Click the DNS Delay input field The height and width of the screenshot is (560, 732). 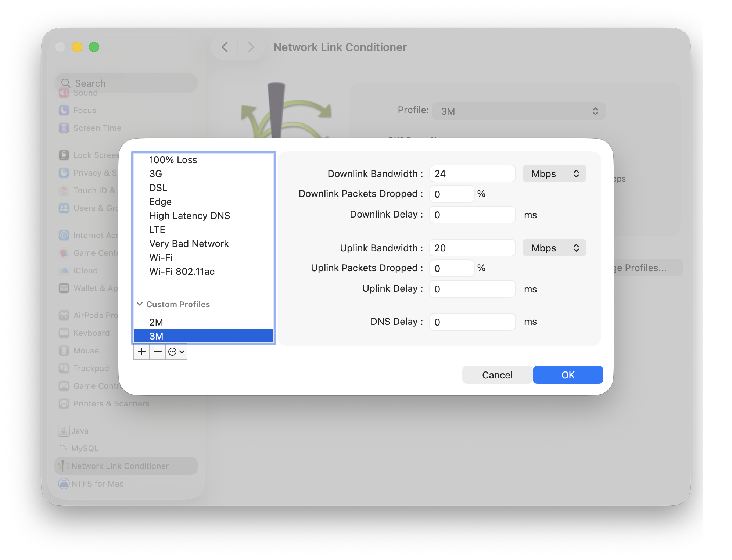point(472,322)
